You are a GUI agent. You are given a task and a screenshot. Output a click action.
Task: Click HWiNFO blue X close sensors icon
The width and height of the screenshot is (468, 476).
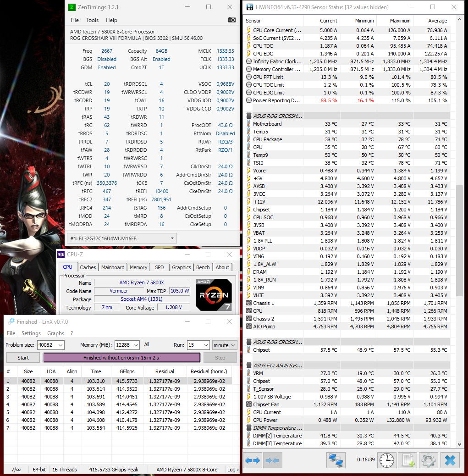[450, 460]
